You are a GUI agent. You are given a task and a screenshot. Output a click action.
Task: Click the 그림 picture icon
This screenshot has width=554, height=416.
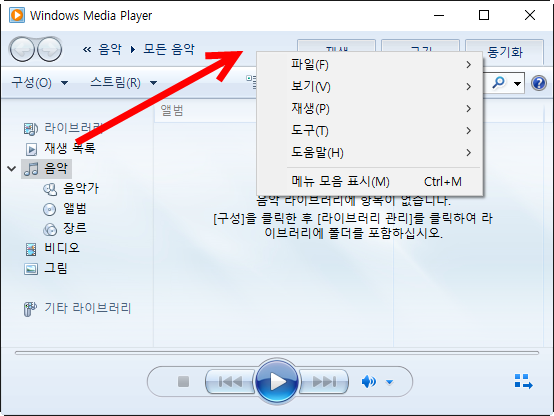pos(31,269)
